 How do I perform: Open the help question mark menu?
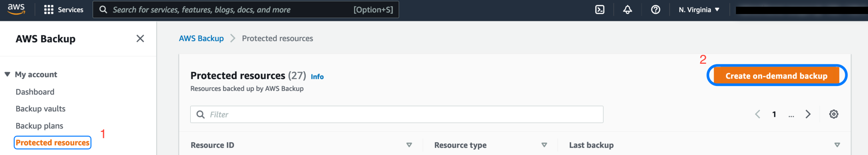(x=656, y=10)
